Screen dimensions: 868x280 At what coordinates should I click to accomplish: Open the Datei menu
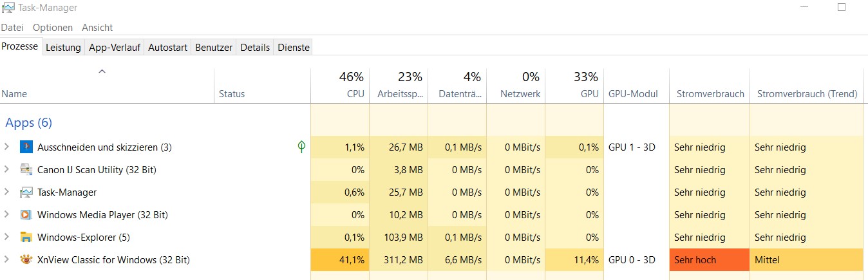[x=12, y=28]
